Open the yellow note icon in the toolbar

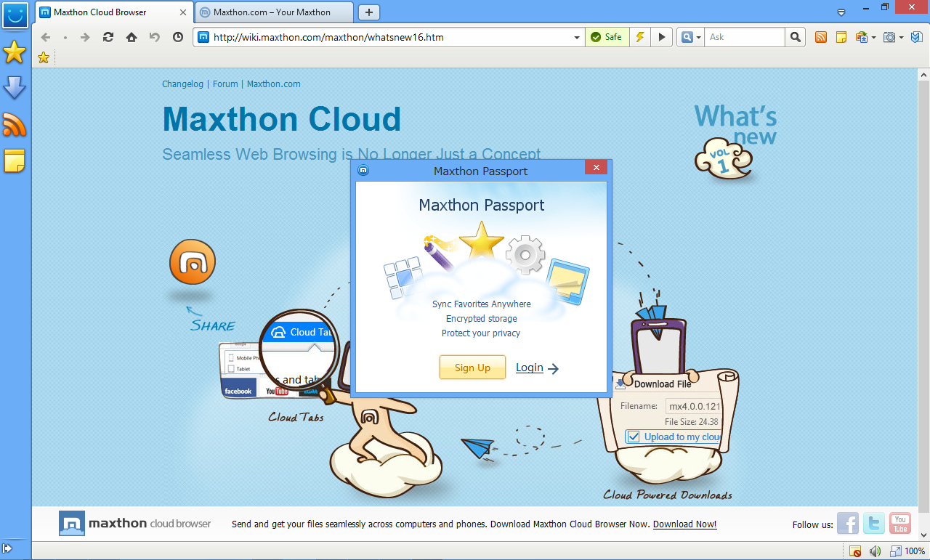841,37
